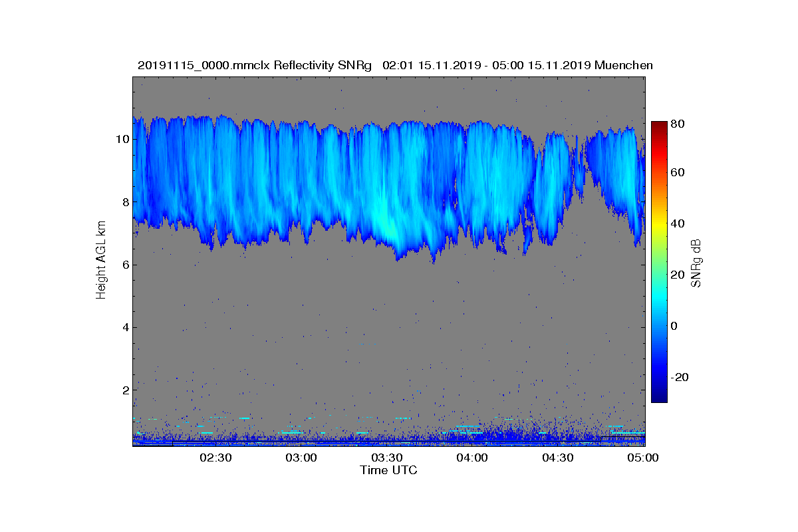This screenshot has height=532, width=798.
Task: Click the plot title text at top
Action: [395, 65]
